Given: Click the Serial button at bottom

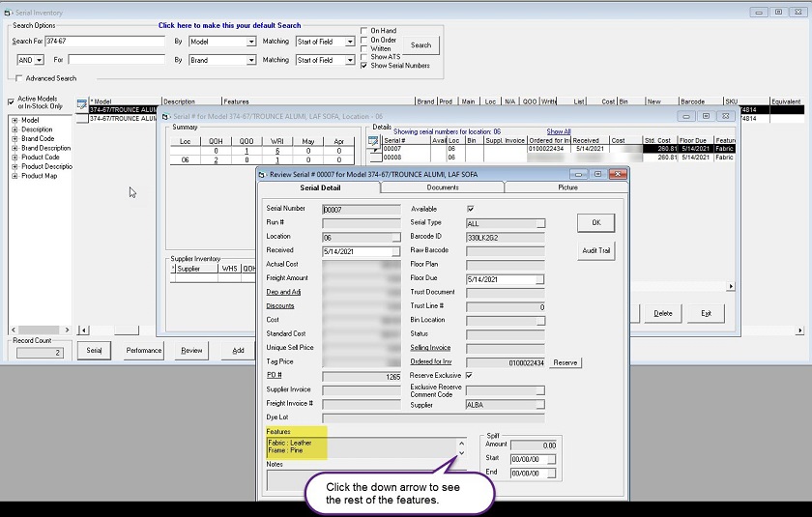Looking at the screenshot, I should [x=94, y=351].
